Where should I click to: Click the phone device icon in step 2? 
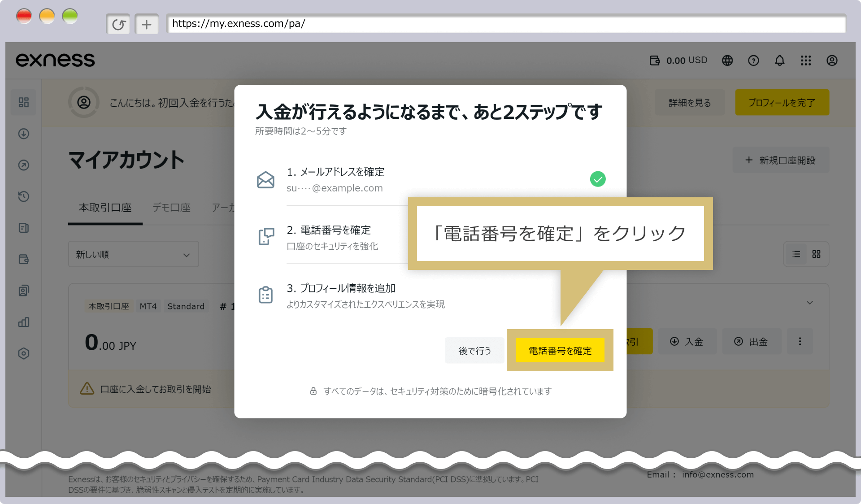(266, 237)
